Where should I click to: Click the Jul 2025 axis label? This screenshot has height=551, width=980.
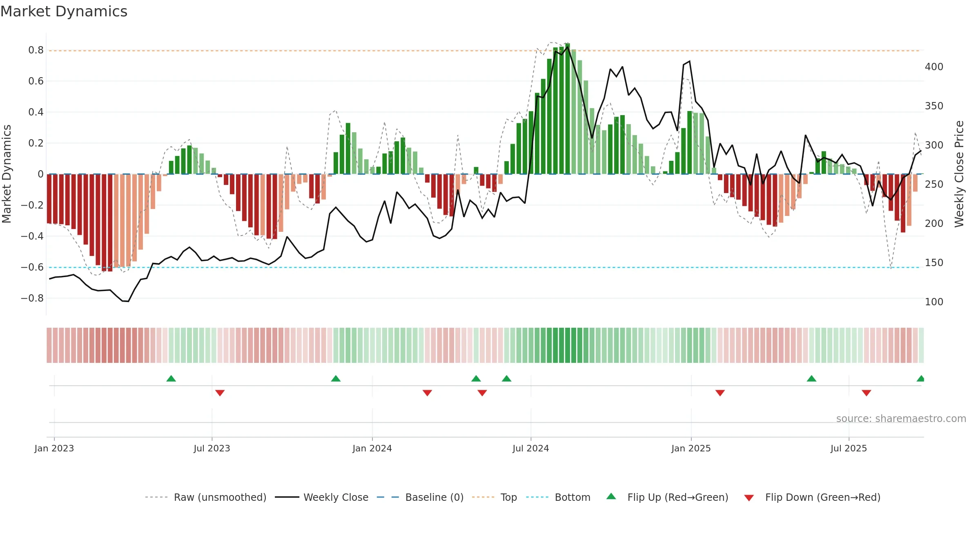[x=849, y=448]
